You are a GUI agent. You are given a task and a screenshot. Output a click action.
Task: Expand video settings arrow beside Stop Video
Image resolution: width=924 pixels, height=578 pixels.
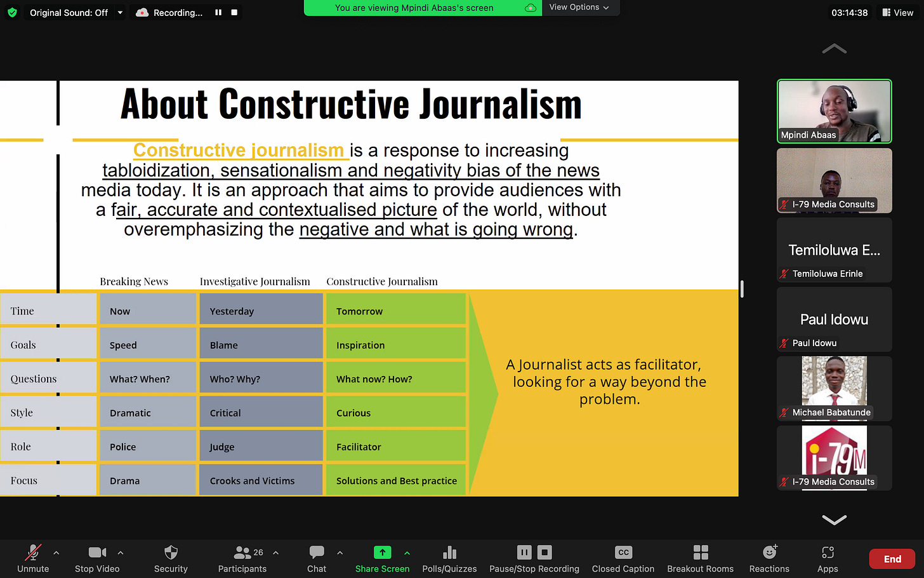[x=121, y=553]
